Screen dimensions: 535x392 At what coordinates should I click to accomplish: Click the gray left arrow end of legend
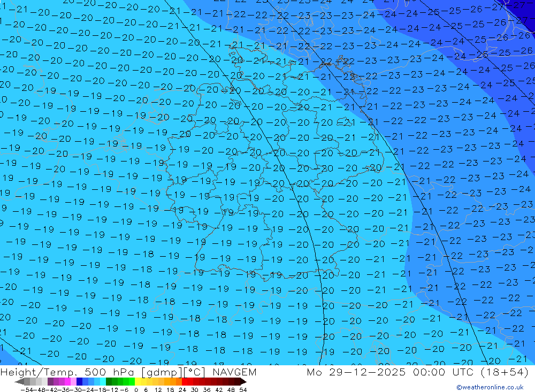(19, 382)
